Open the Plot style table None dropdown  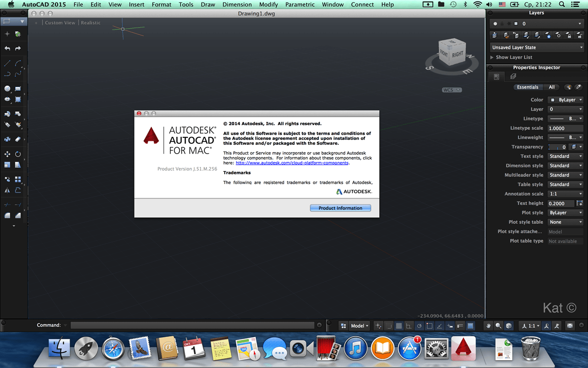[565, 222]
